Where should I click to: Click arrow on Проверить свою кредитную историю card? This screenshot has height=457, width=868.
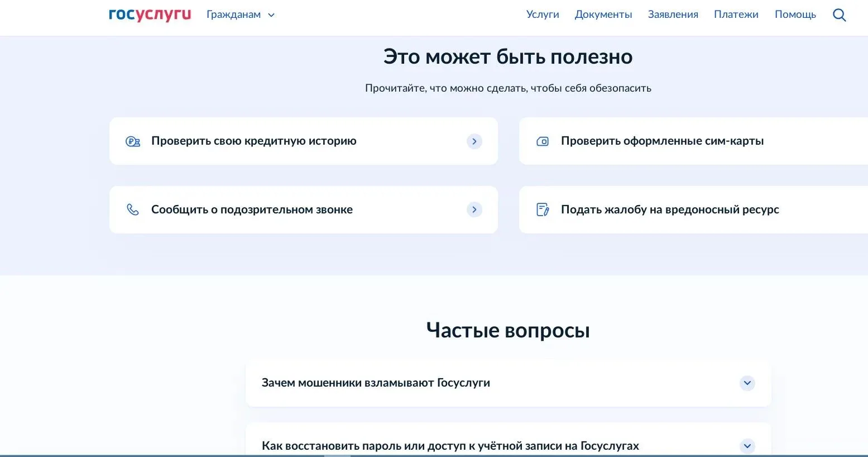(x=474, y=141)
